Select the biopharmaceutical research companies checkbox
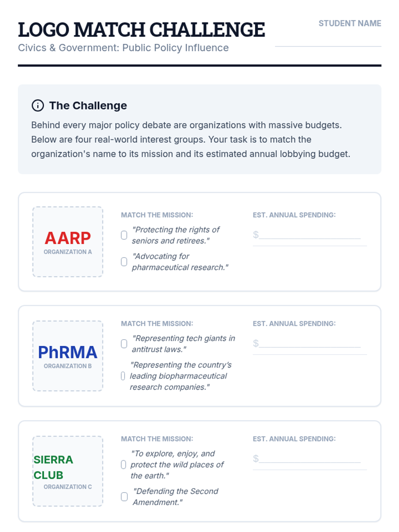 click(x=123, y=376)
